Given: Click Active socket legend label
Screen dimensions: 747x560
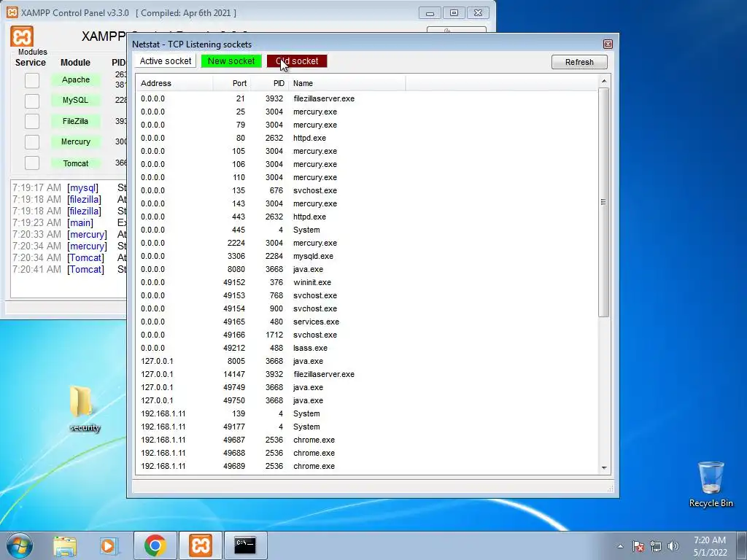Looking at the screenshot, I should (x=166, y=61).
